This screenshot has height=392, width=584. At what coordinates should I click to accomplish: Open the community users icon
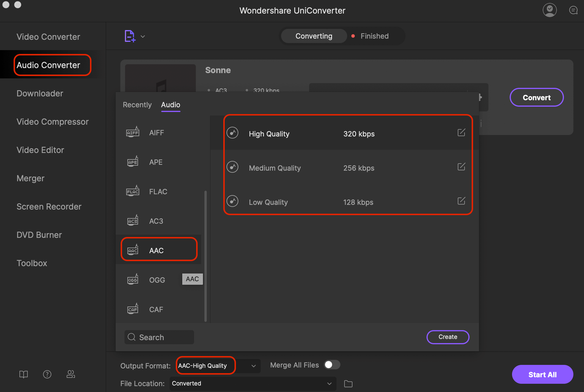(71, 374)
